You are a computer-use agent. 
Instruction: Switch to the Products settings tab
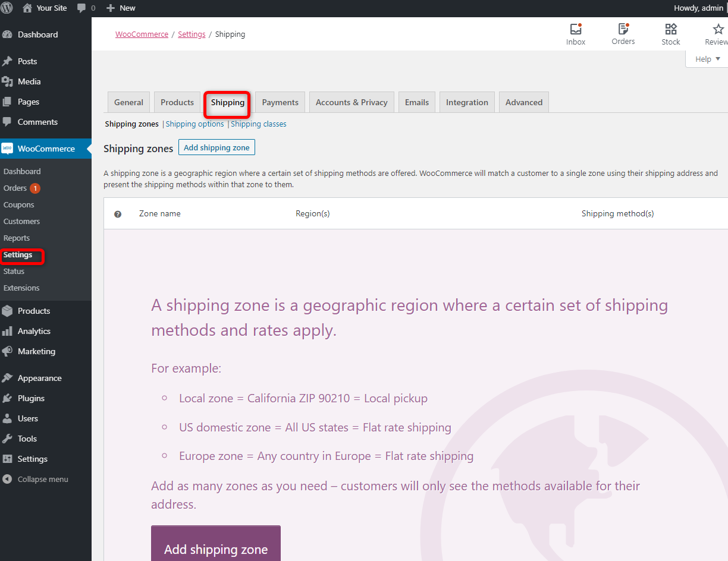(177, 102)
